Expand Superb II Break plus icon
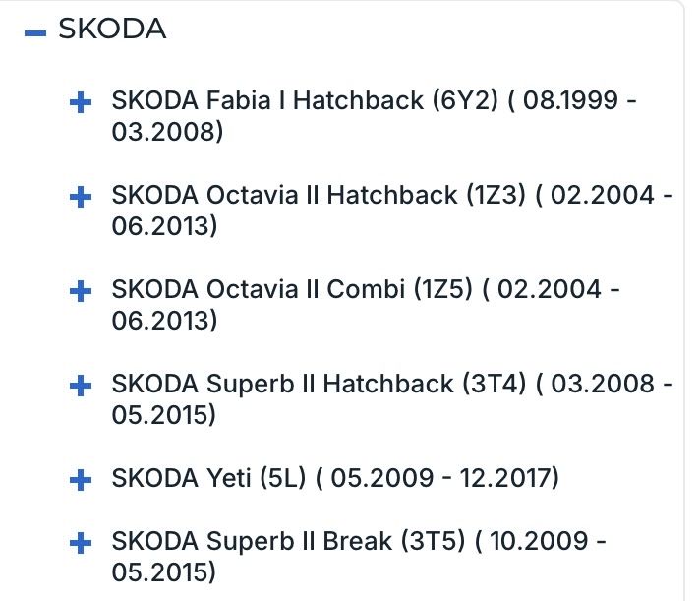The width and height of the screenshot is (700, 601). tap(83, 543)
